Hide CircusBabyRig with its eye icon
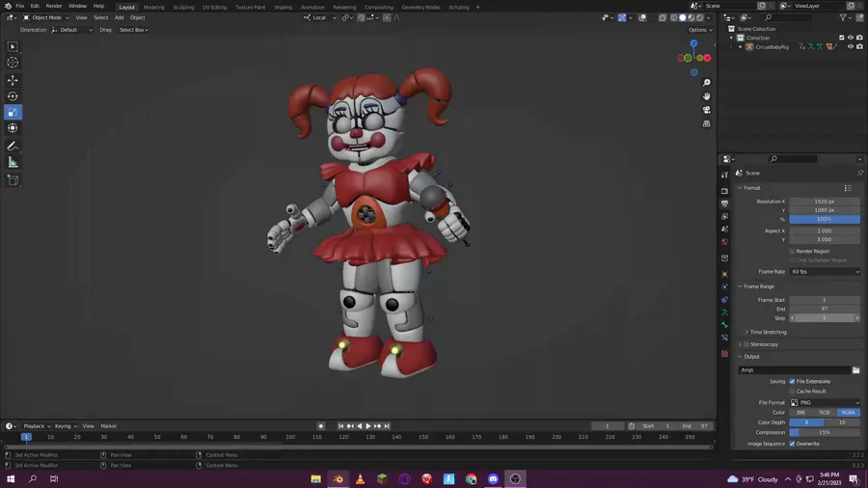Image resolution: width=868 pixels, height=488 pixels. [x=851, y=47]
